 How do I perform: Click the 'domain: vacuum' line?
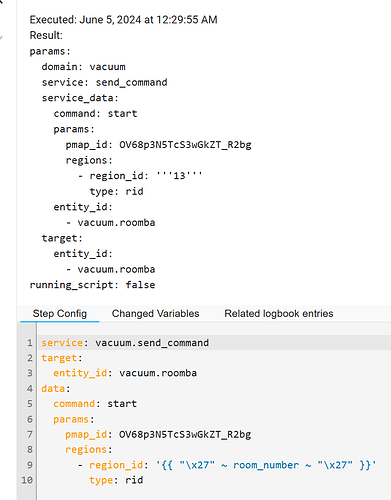point(83,67)
